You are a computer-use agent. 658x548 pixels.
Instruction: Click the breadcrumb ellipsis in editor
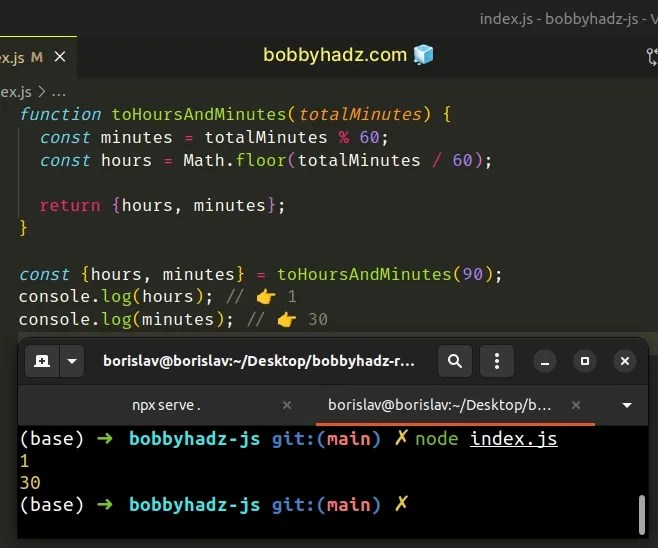[58, 92]
